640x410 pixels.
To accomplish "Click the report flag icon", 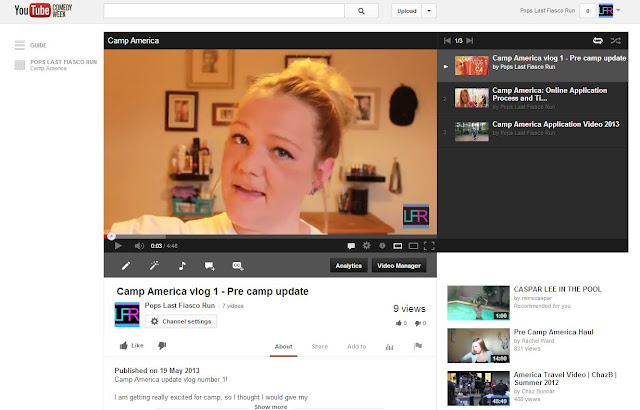I will tap(418, 346).
